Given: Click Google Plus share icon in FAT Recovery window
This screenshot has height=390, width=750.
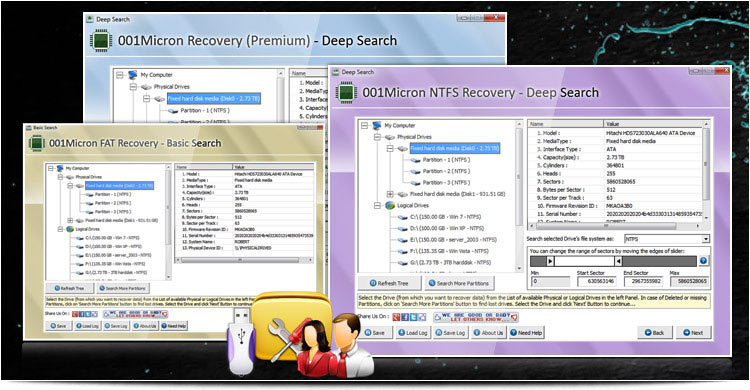Looking at the screenshot, I should pyautogui.click(x=75, y=314).
